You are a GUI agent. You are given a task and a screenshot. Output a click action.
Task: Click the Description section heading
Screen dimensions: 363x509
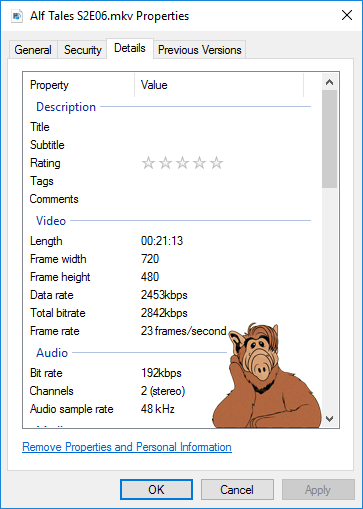(66, 107)
